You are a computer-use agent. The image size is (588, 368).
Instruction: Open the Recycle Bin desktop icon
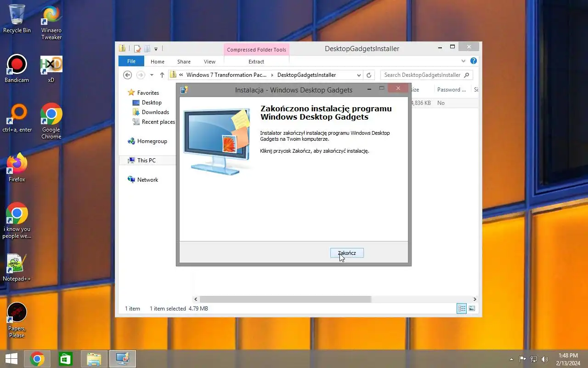point(17,19)
